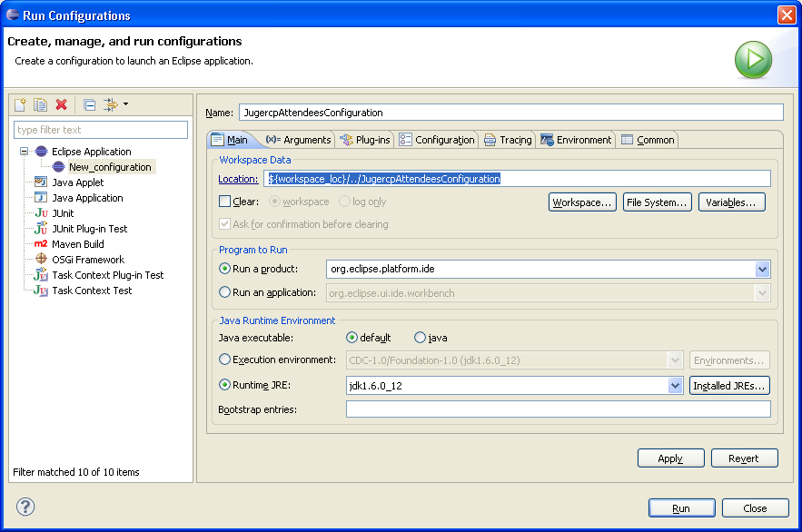Collapse the Eclipse Application tree node
This screenshot has height=532, width=802.
point(25,152)
